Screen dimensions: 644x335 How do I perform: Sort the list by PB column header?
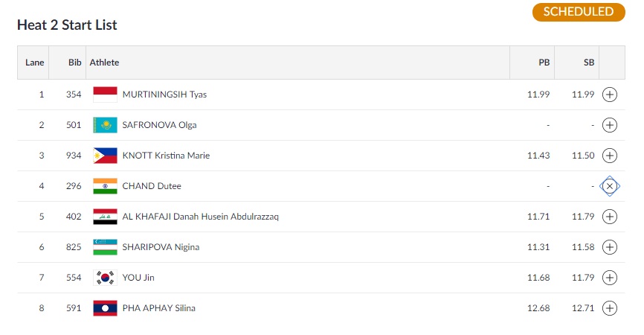coord(544,63)
